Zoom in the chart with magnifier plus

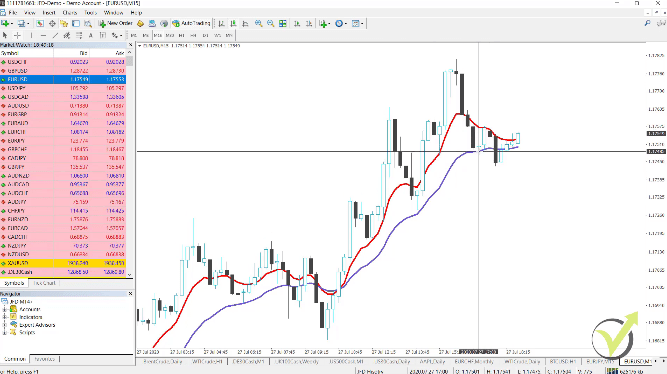click(259, 23)
